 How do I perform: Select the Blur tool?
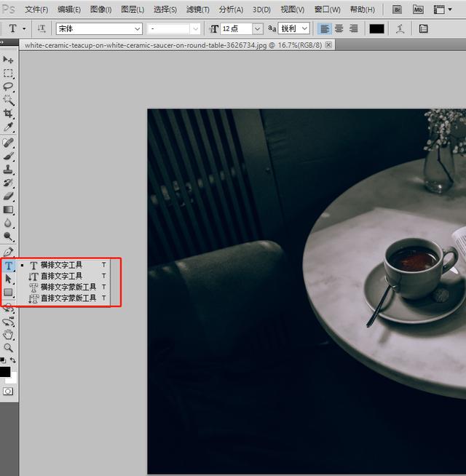coord(8,223)
